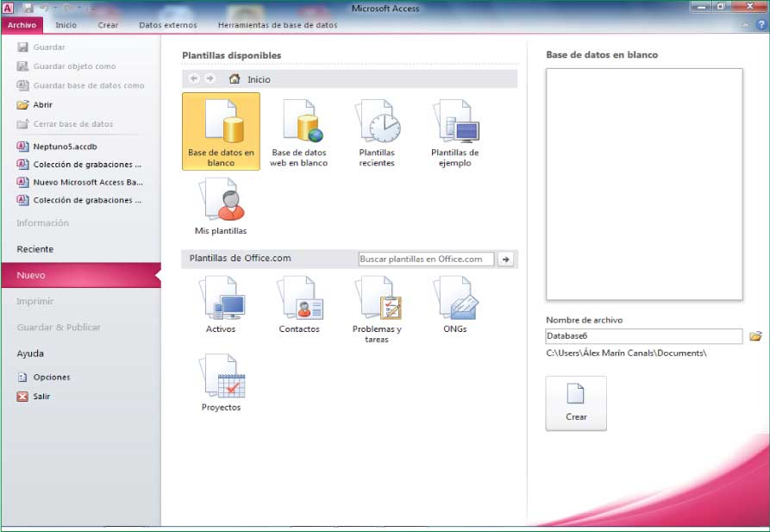Minimize the ribbon with the small caret

pyautogui.click(x=746, y=24)
